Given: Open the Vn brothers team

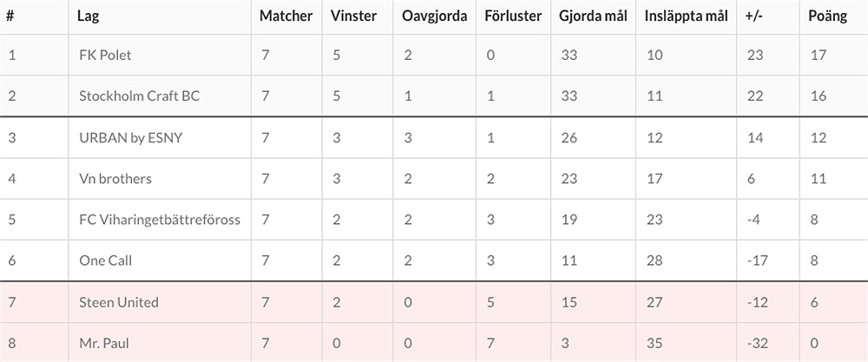Looking at the screenshot, I should (115, 178).
